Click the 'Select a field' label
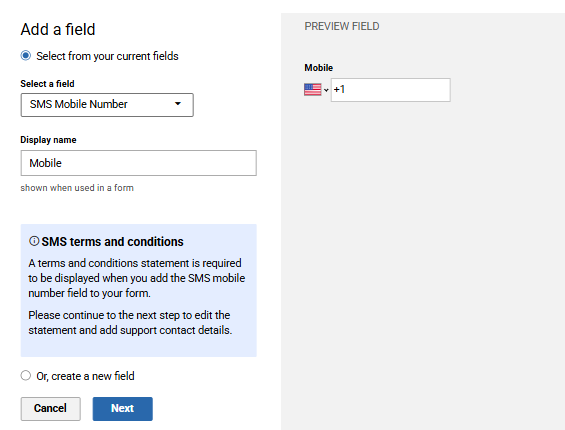The height and width of the screenshot is (430, 565). 47,84
